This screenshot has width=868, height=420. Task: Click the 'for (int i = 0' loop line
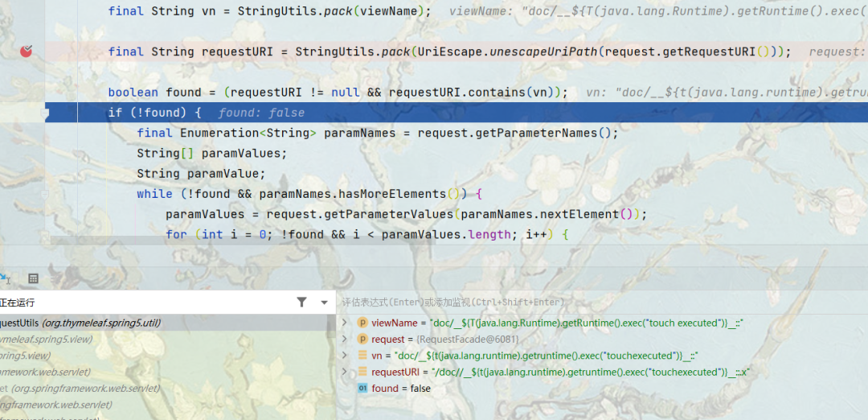click(367, 235)
